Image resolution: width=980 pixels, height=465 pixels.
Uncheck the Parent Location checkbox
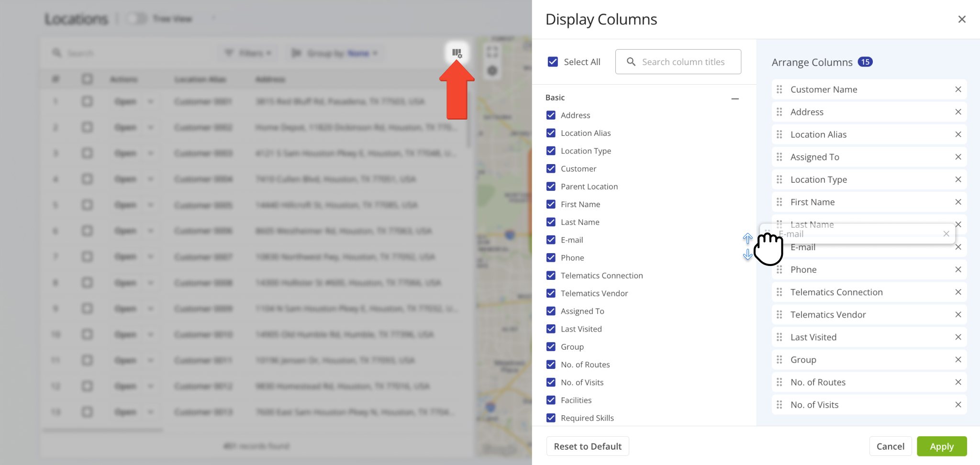pyautogui.click(x=551, y=186)
